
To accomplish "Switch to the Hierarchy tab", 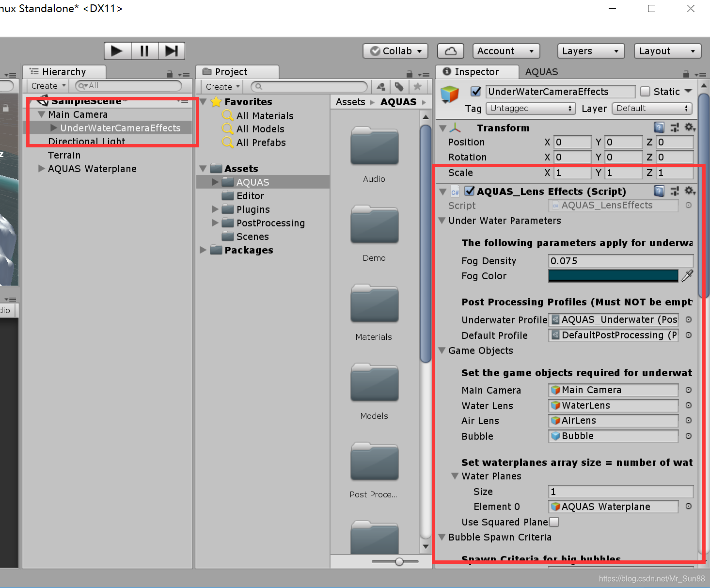I will 64,72.
